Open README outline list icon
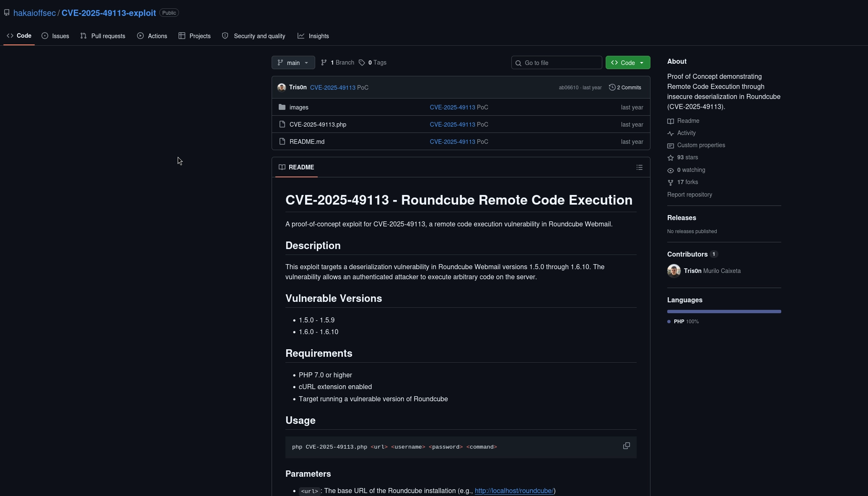 tap(640, 167)
